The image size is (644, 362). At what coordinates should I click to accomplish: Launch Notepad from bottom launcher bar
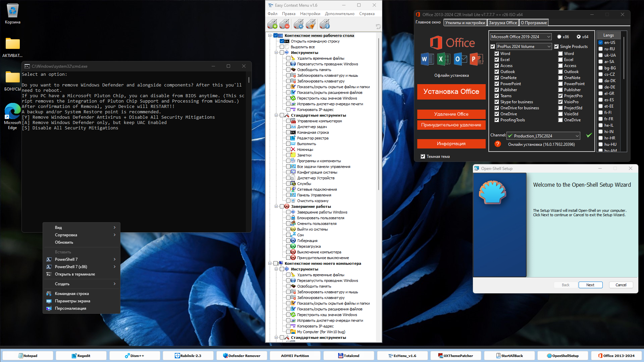[x=28, y=356]
